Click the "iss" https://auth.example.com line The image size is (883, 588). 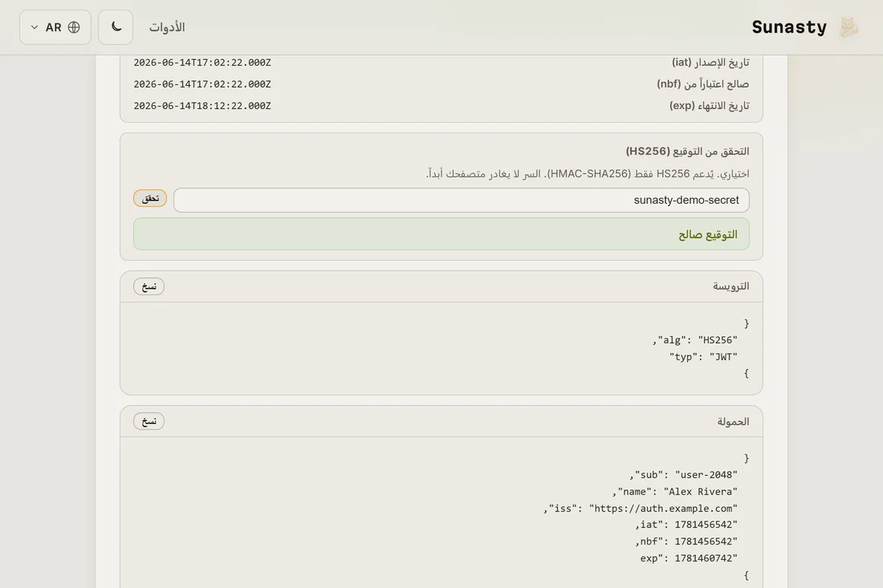click(x=641, y=509)
